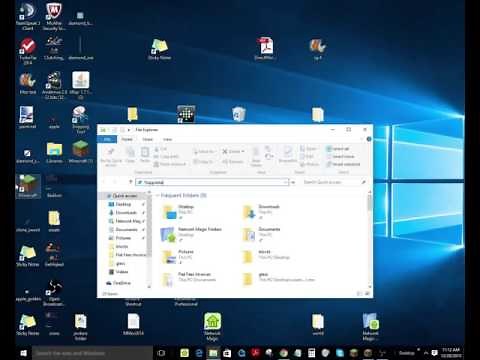Switch to the View ribbon tab

tap(167, 139)
